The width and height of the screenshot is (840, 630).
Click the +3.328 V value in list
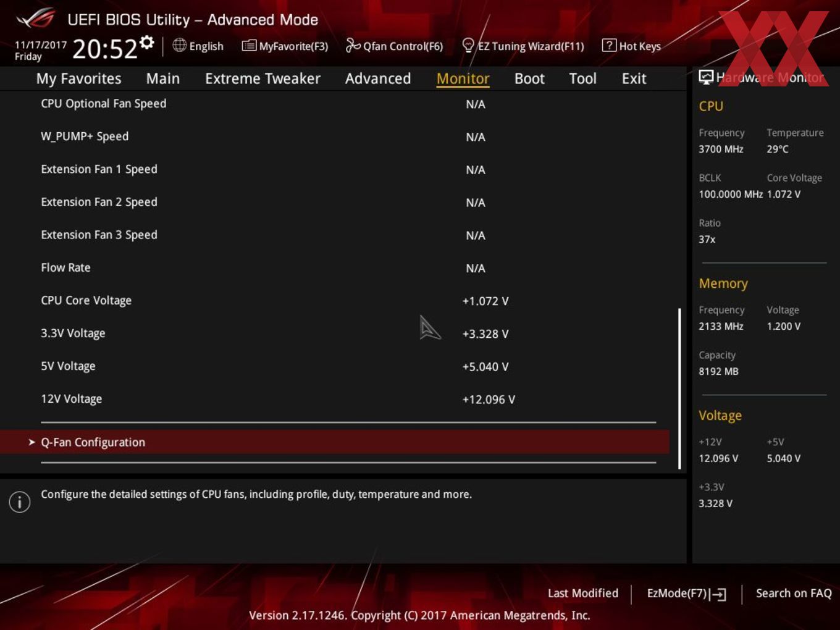point(485,334)
